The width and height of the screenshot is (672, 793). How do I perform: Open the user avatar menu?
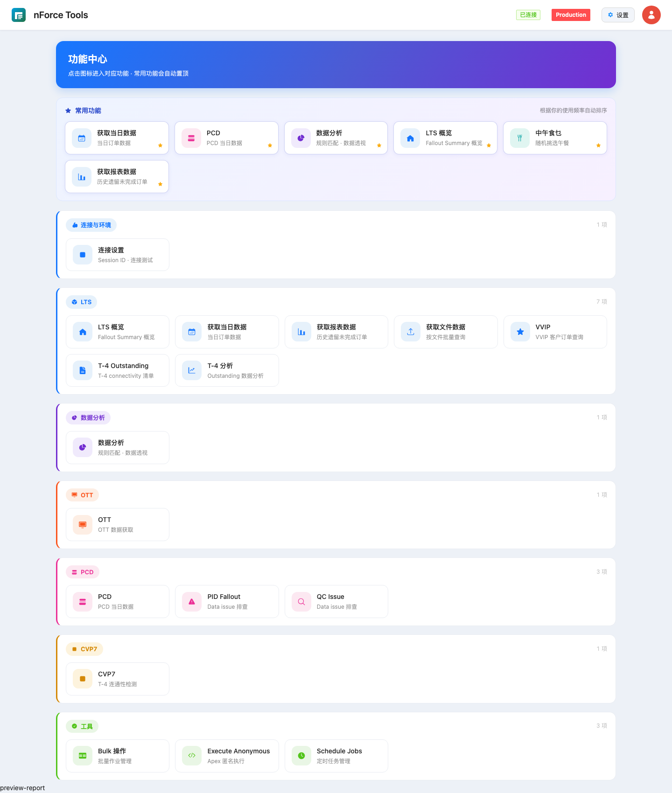(x=651, y=15)
